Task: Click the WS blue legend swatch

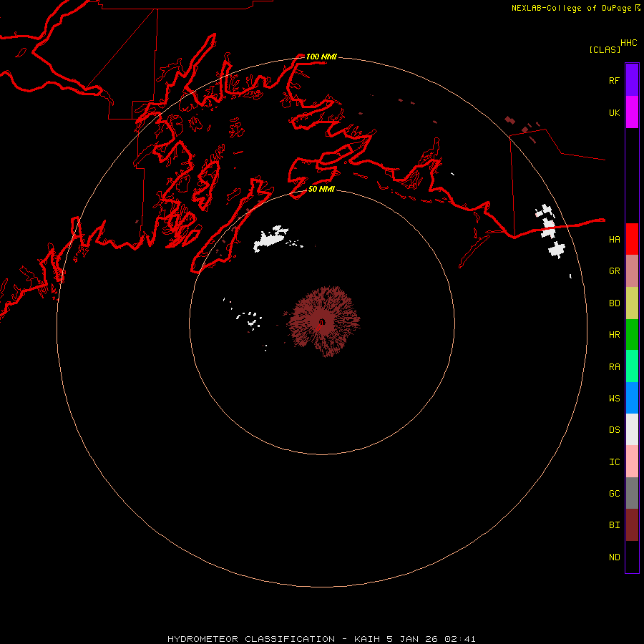Action: [632, 398]
